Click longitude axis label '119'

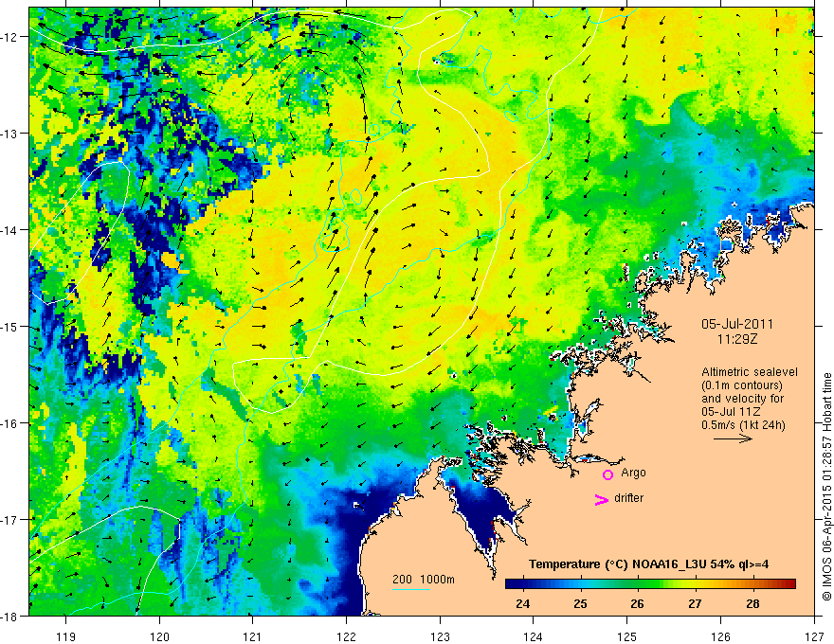pos(66,636)
